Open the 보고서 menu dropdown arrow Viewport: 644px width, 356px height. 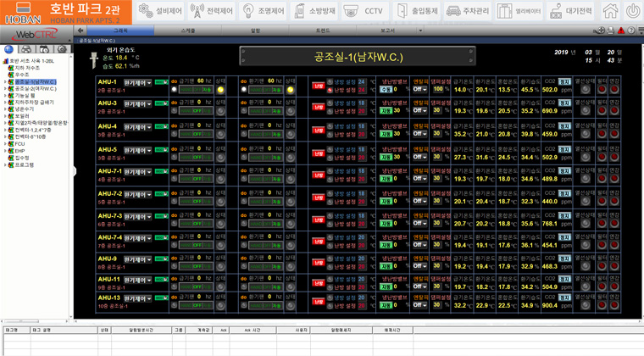tap(420, 31)
